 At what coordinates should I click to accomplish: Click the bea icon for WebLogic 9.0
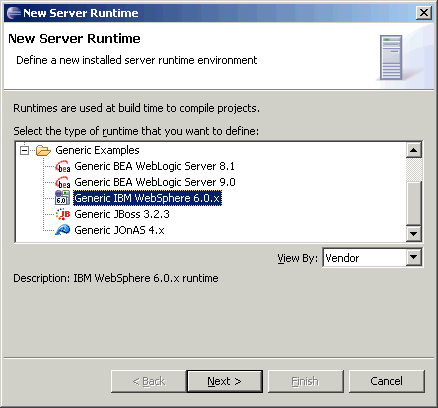62,182
